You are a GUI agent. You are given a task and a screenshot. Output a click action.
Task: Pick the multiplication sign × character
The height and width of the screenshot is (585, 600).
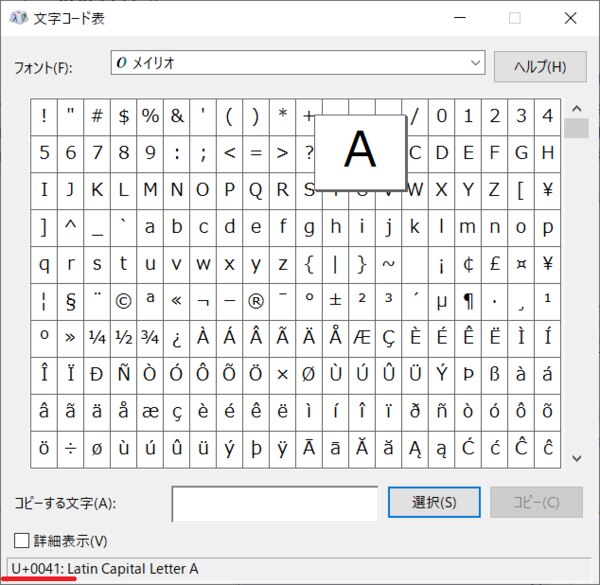(x=282, y=374)
